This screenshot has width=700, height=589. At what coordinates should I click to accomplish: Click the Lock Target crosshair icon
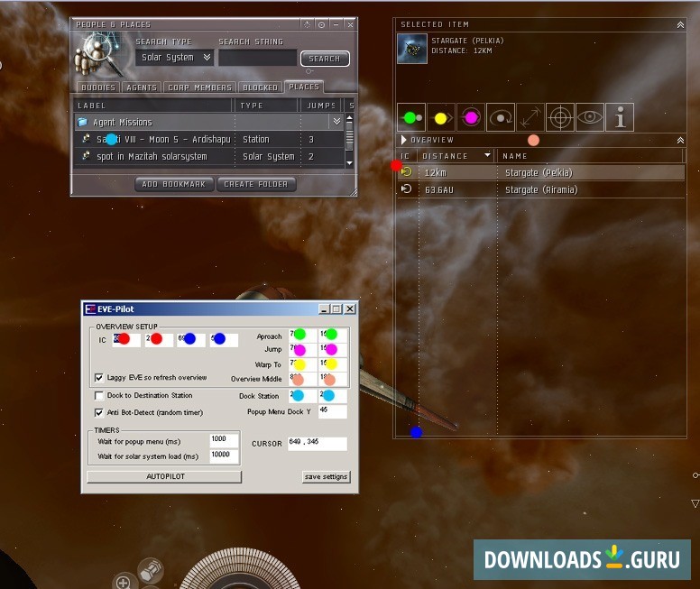click(560, 117)
